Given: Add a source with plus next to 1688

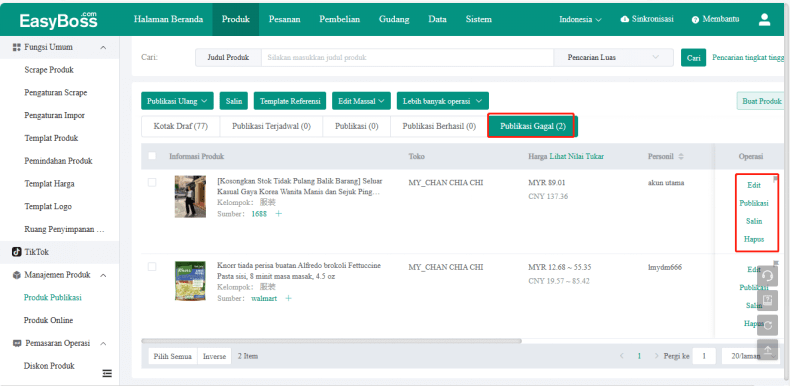Looking at the screenshot, I should [x=278, y=214].
